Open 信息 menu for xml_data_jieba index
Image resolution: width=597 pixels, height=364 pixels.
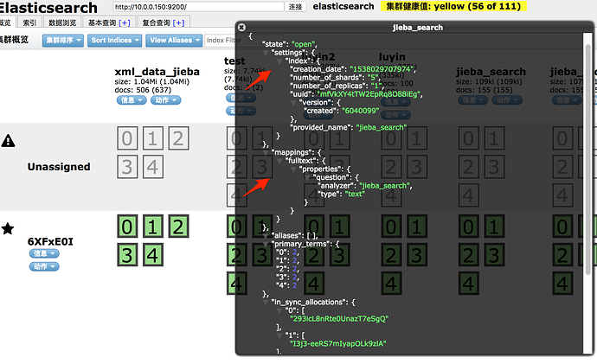(x=132, y=100)
